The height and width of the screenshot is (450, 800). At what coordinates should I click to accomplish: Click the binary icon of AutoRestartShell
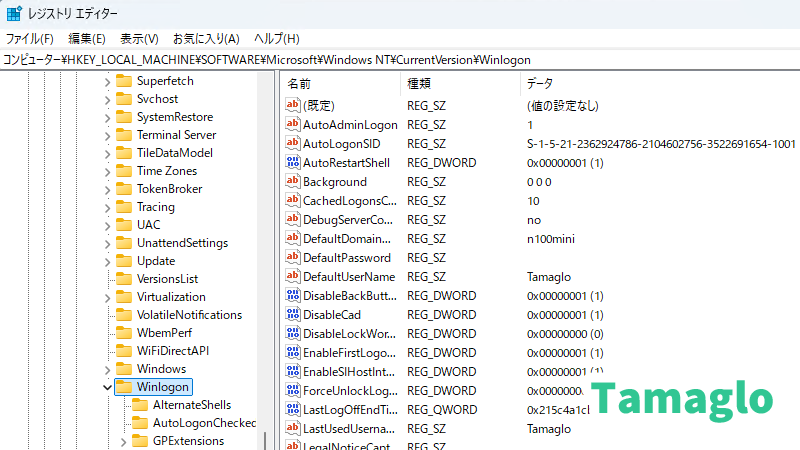292,162
